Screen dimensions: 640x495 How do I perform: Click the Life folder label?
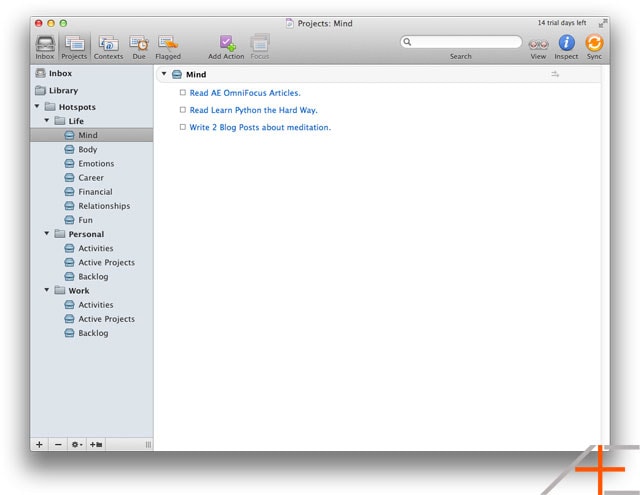[76, 121]
